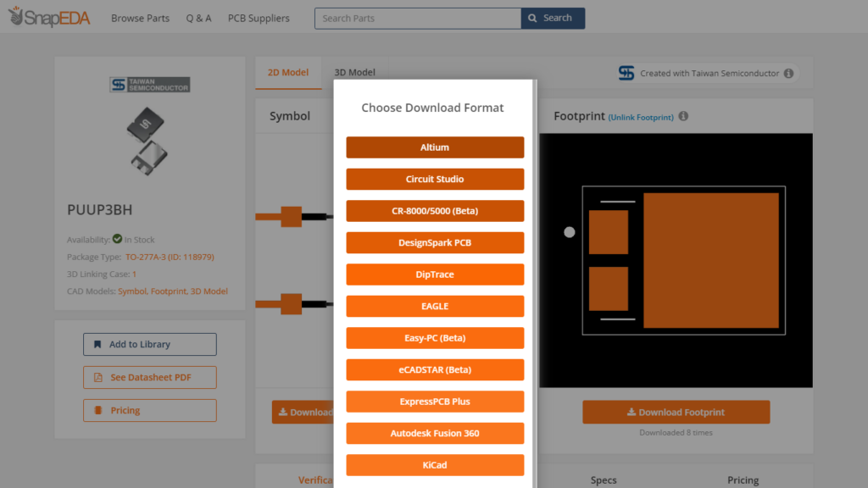868x488 pixels.
Task: Click Download Footprint button
Action: coord(676,413)
